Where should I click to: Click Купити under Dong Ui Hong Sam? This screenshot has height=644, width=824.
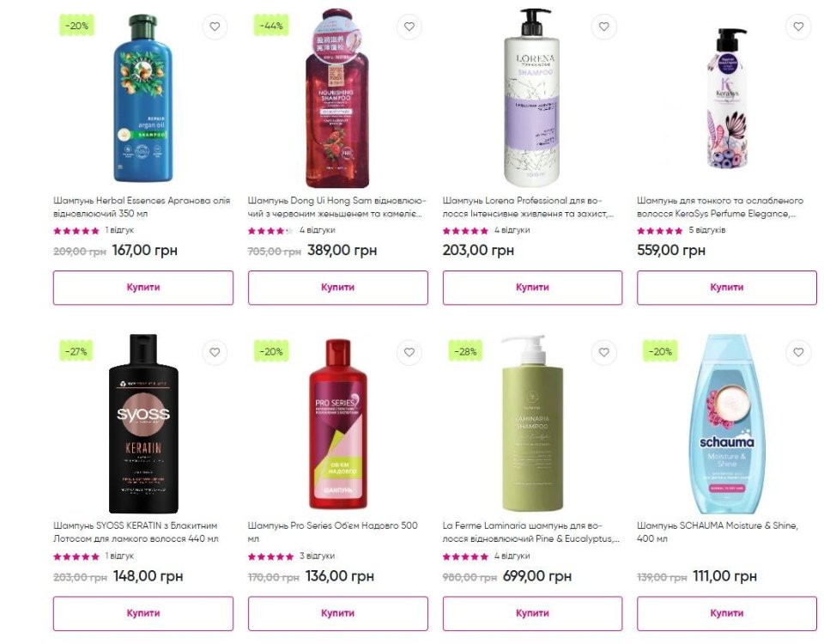coord(338,288)
